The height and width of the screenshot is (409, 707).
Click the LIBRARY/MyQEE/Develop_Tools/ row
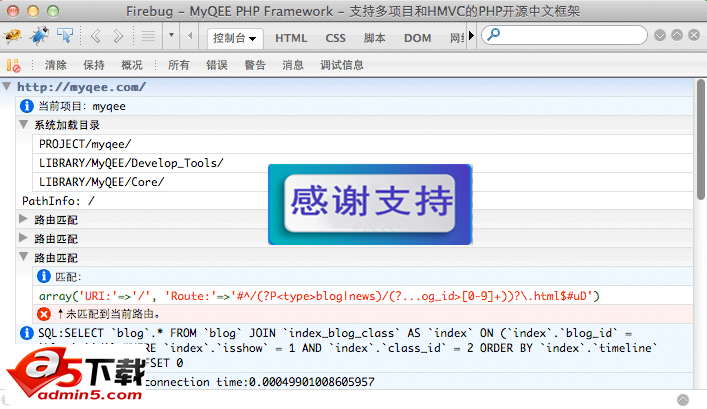tap(363, 163)
